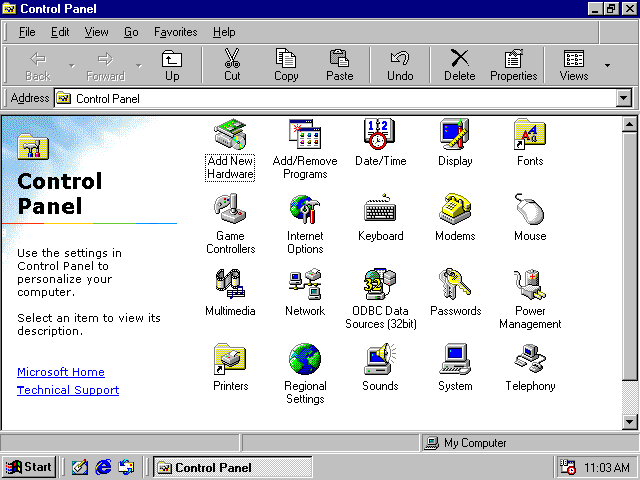
Task: Click the notepad-and-pencil Quick Launch icon
Action: [x=80, y=467]
